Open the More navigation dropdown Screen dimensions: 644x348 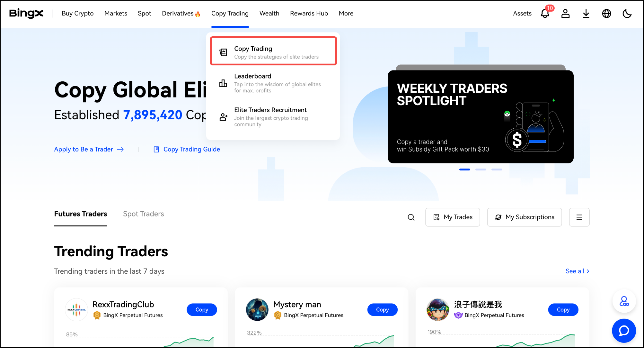pyautogui.click(x=346, y=13)
